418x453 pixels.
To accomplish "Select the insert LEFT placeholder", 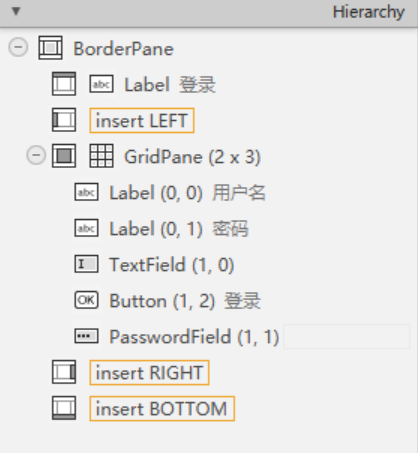I will click(142, 120).
